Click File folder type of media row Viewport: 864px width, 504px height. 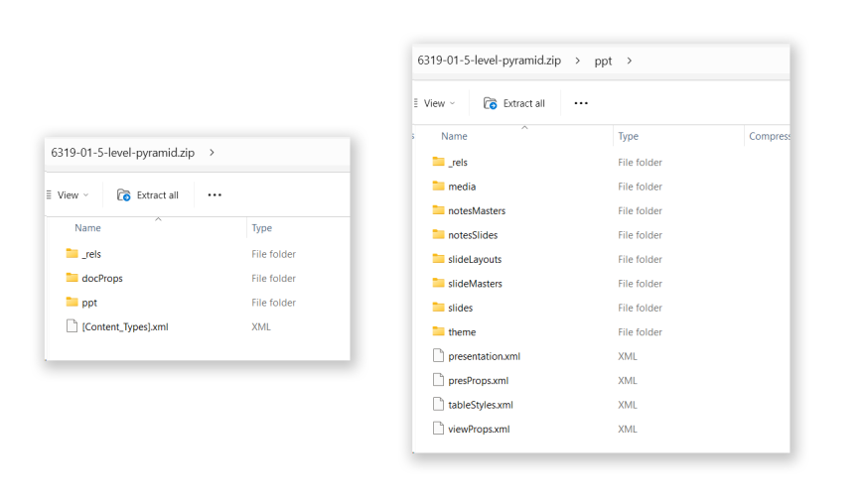[640, 187]
